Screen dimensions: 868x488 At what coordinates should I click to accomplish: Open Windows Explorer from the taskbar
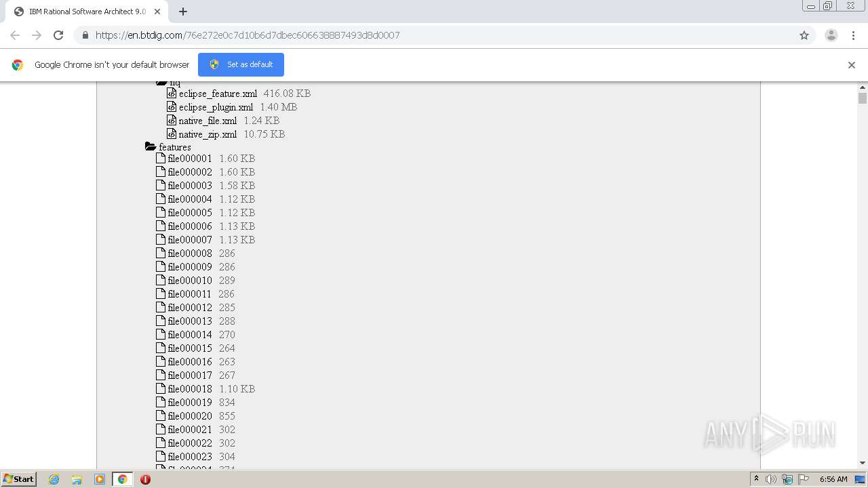[77, 479]
